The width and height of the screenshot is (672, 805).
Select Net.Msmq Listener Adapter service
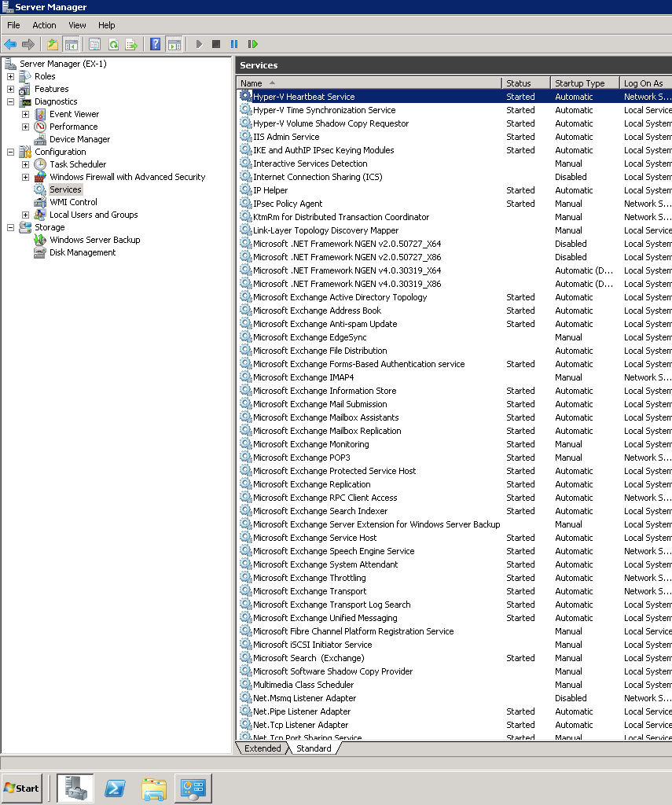coord(454,698)
